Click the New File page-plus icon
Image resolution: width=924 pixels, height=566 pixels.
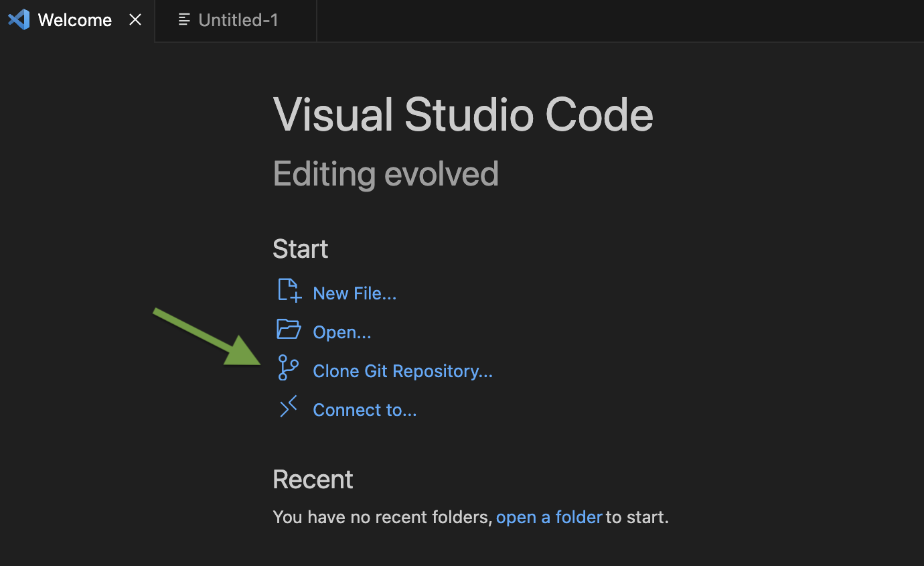click(289, 291)
